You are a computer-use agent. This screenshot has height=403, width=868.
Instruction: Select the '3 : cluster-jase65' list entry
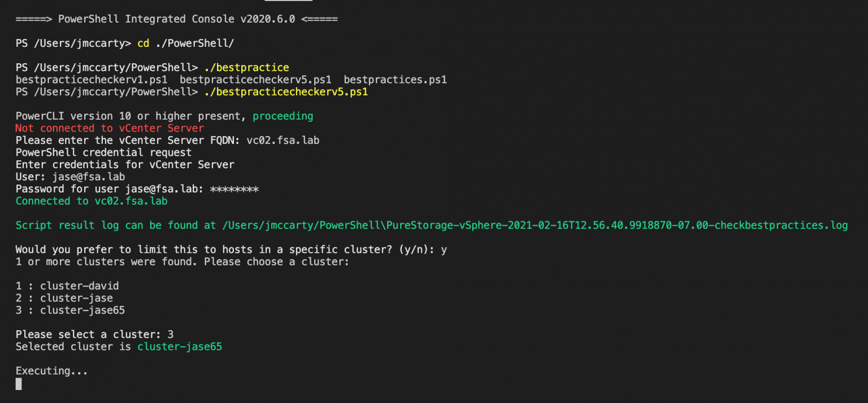point(70,310)
